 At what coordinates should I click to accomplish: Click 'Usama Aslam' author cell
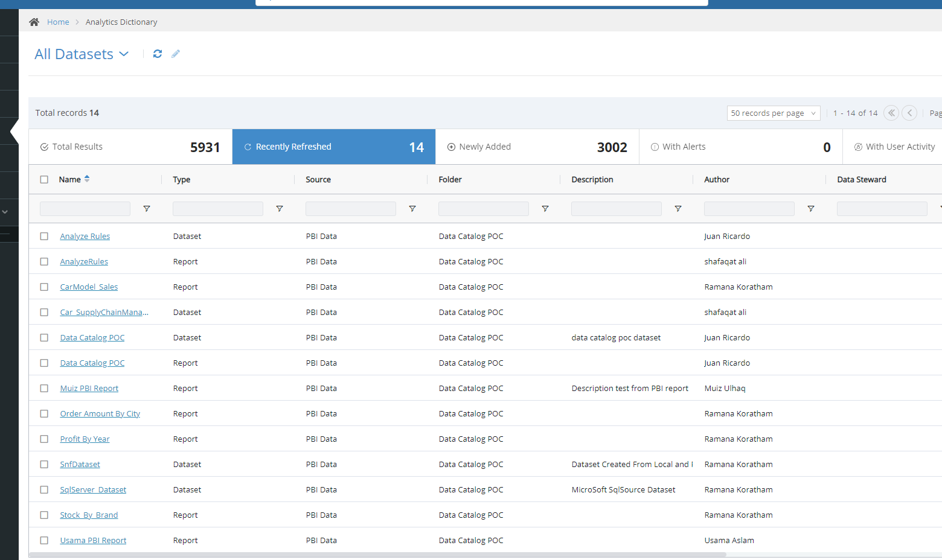(729, 541)
